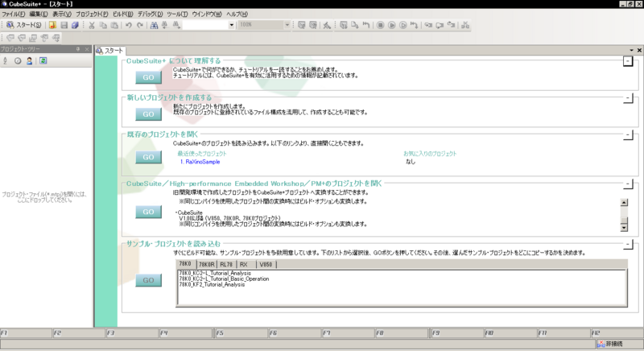Click the user icon in project tree toolbar
This screenshot has width=644, height=351.
(29, 60)
